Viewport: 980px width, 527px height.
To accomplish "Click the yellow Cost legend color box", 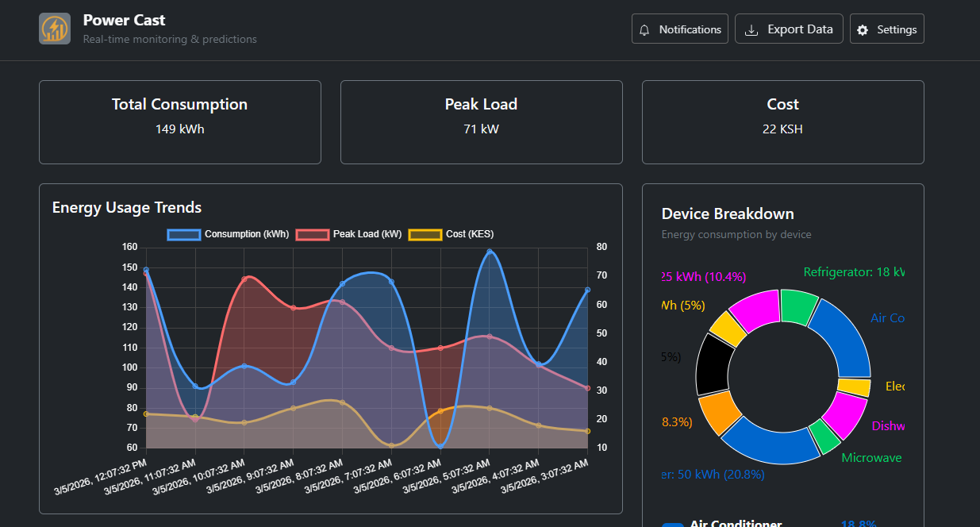I will (425, 234).
